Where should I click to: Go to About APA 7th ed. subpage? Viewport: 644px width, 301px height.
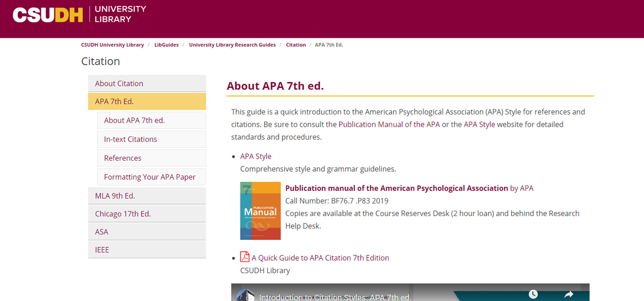pyautogui.click(x=151, y=121)
